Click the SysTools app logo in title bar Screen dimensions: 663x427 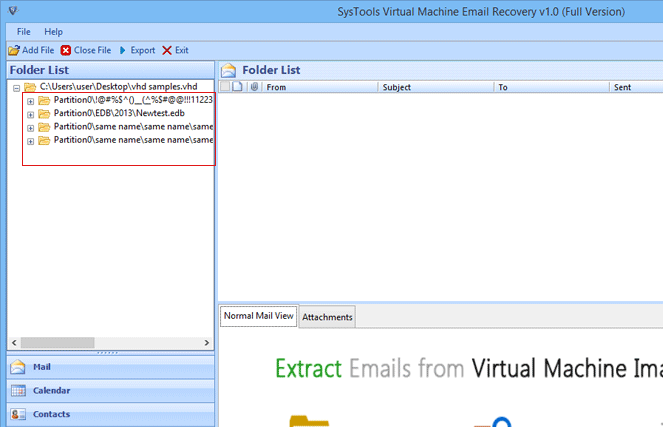coord(13,10)
